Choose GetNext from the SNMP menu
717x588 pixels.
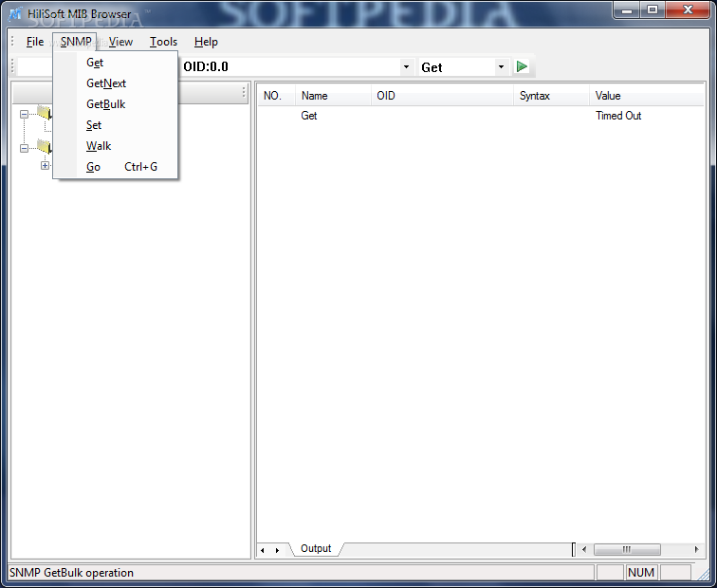point(116,83)
